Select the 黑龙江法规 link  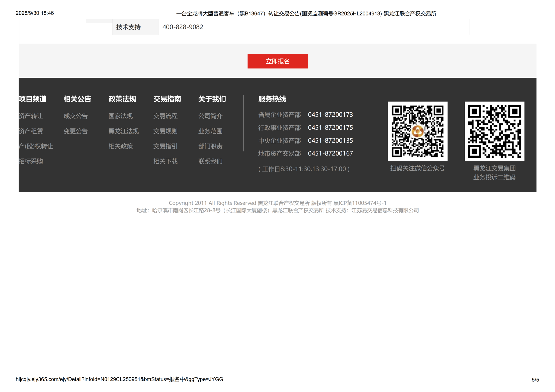click(x=124, y=131)
